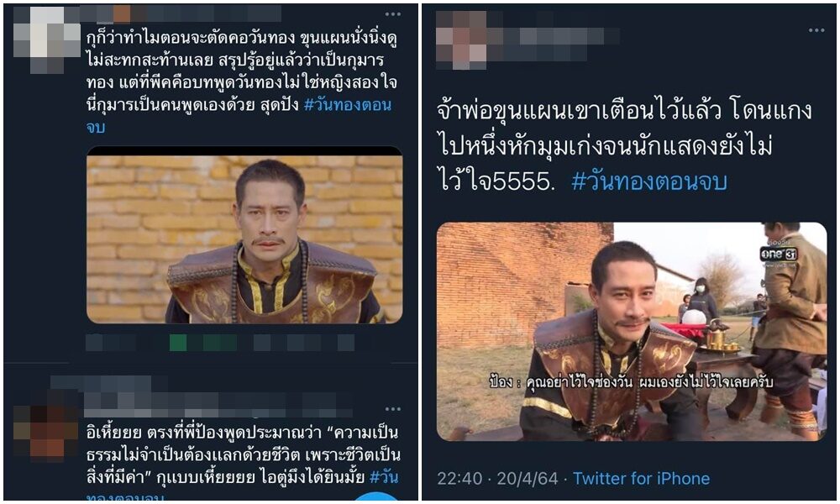Image resolution: width=840 pixels, height=504 pixels.
Task: Open tweet text starting with กุก็ว่าทำไมตอนจะตัดคอวันทอง
Action: pyautogui.click(x=242, y=81)
